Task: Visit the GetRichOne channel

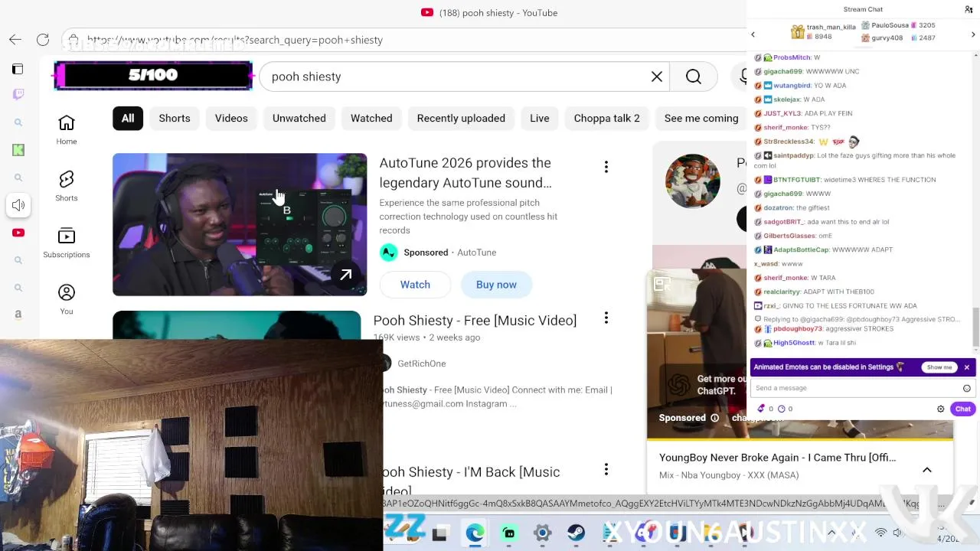Action: coord(421,364)
